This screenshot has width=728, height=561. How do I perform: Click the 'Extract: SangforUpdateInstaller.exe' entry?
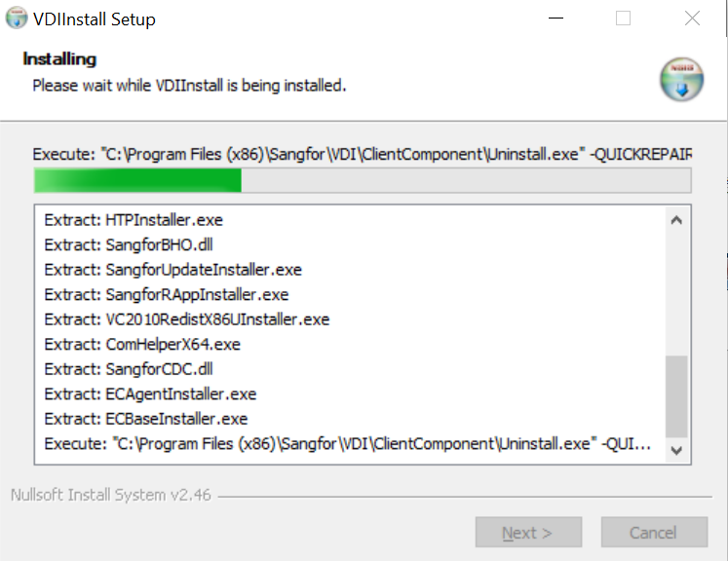click(173, 270)
